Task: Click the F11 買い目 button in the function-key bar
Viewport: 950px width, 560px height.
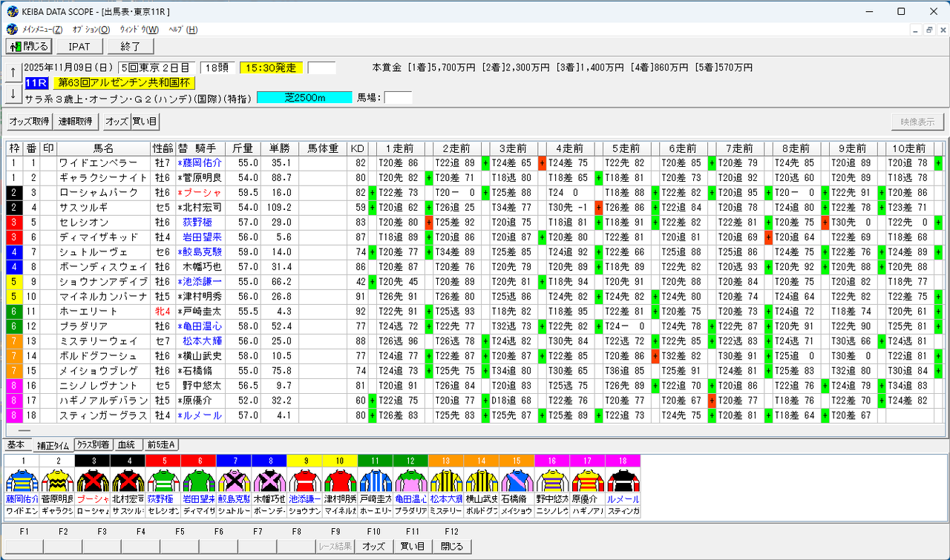Action: pos(412,547)
